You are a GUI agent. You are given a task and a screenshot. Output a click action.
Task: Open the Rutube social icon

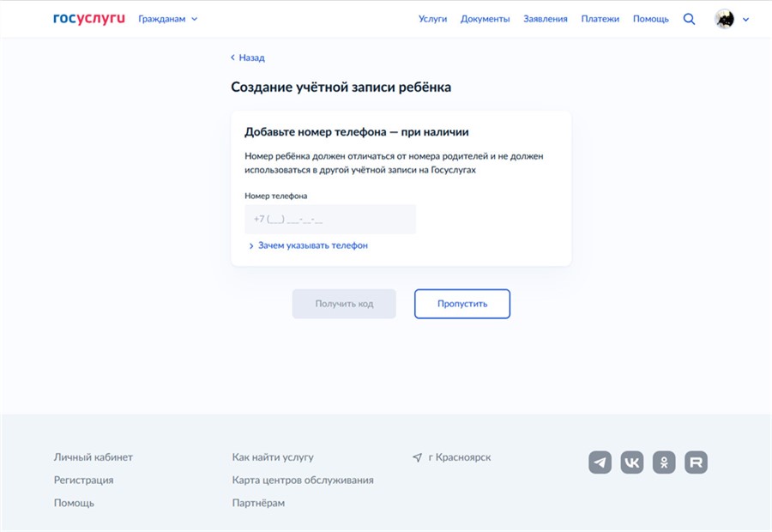(x=696, y=462)
